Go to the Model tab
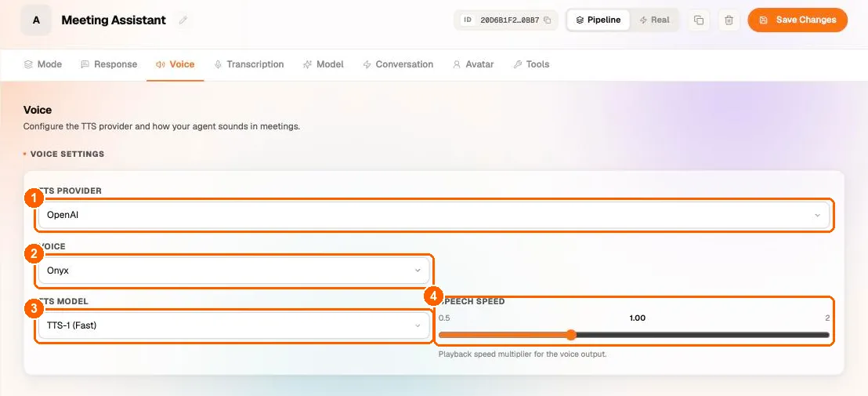Image resolution: width=868 pixels, height=396 pixels. (x=324, y=64)
